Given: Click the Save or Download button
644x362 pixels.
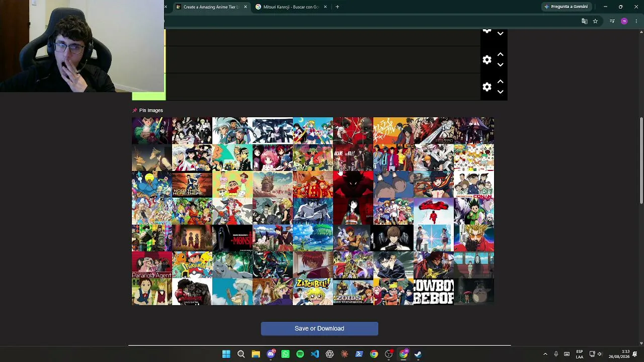Looking at the screenshot, I should point(319,328).
